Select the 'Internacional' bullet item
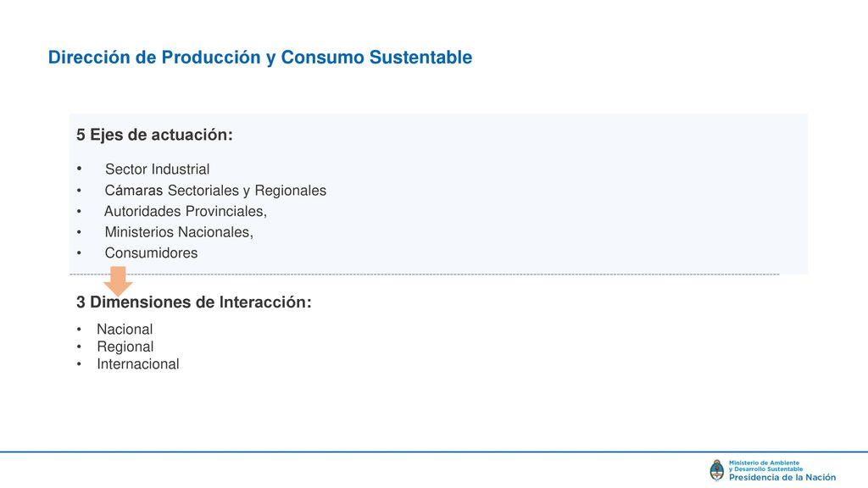The height and width of the screenshot is (488, 868). pyautogui.click(x=138, y=364)
